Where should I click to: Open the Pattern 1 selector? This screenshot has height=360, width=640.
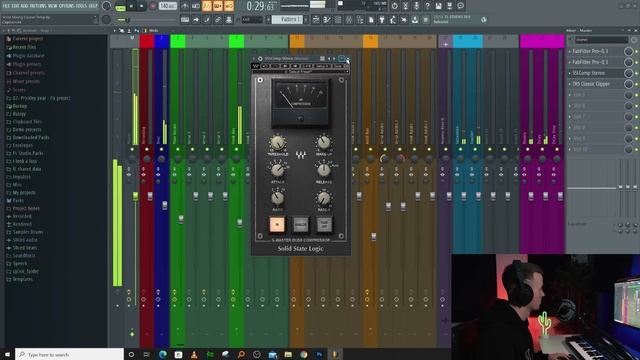click(x=288, y=20)
